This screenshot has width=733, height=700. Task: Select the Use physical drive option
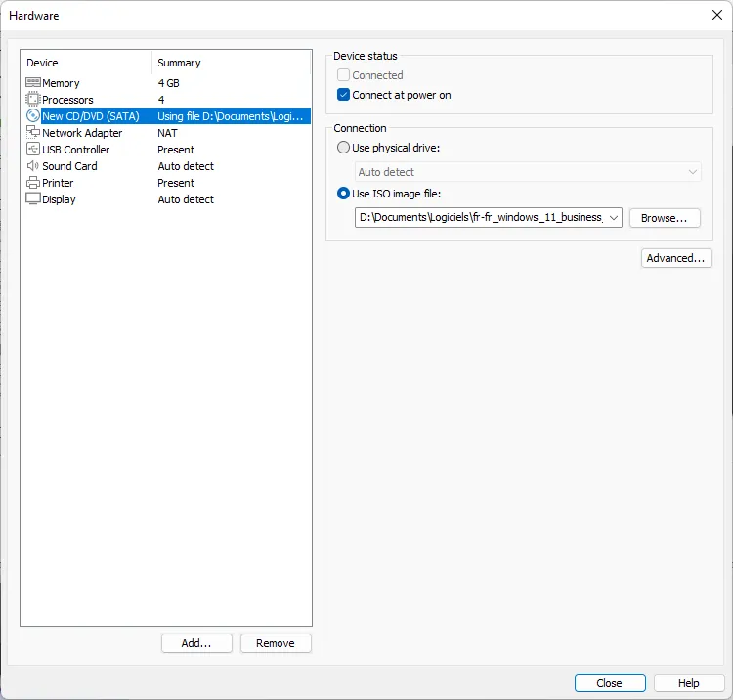point(343,148)
